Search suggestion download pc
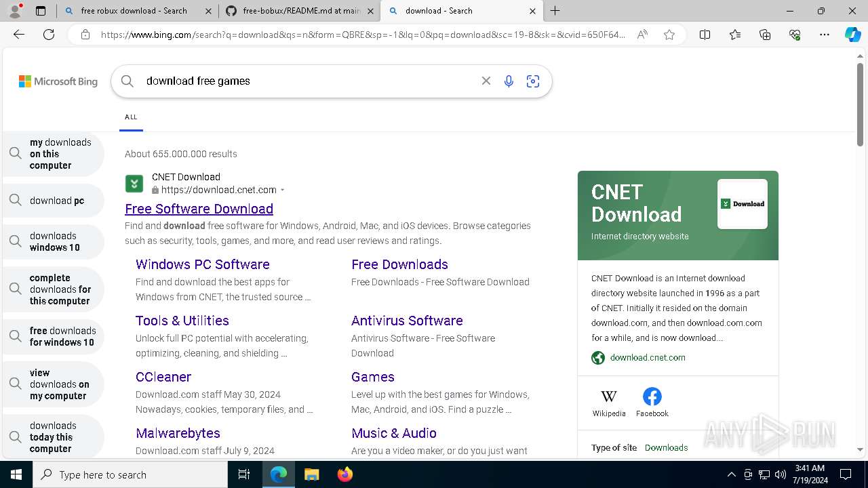The width and height of the screenshot is (868, 488). pyautogui.click(x=54, y=201)
